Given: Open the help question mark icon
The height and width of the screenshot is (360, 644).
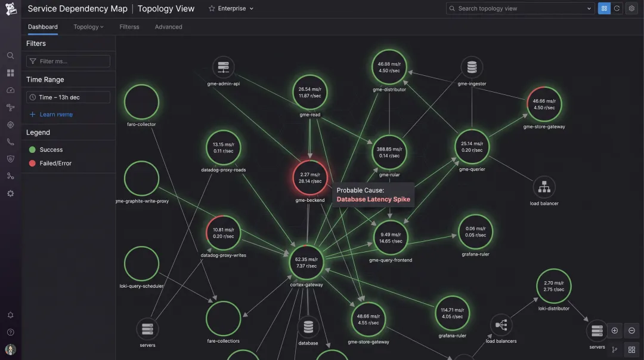Looking at the screenshot, I should [x=11, y=333].
